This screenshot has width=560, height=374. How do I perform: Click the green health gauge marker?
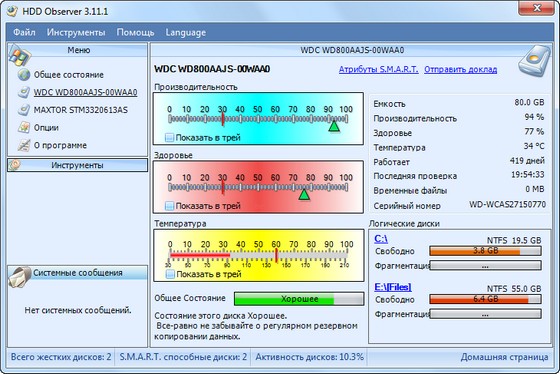pyautogui.click(x=304, y=194)
